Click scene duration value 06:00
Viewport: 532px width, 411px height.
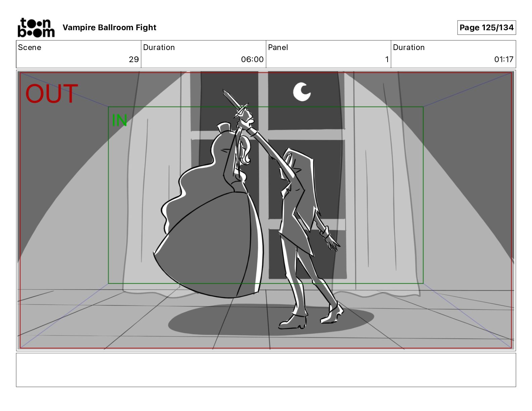(252, 59)
